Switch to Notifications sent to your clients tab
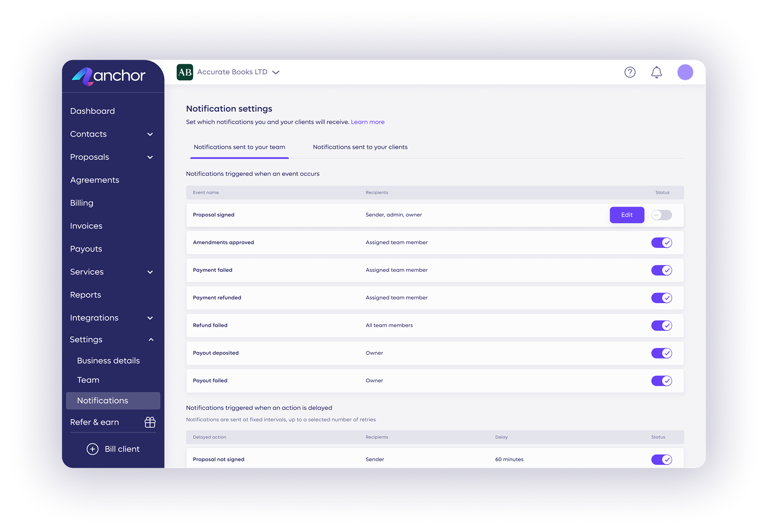 pos(360,147)
